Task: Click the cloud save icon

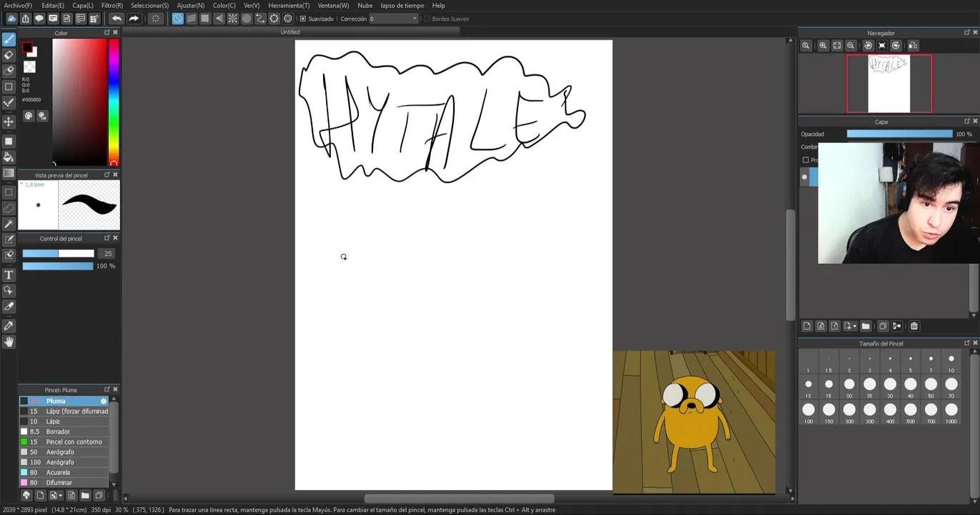Action: pyautogui.click(x=11, y=19)
